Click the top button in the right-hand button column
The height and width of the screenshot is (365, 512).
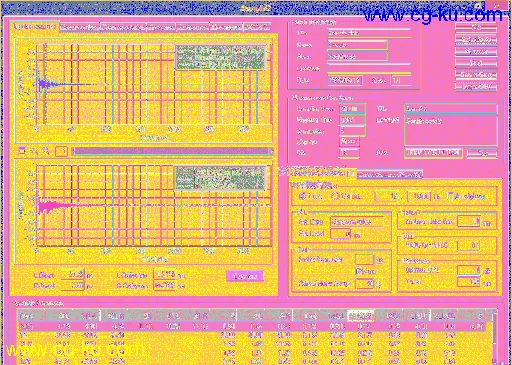point(476,28)
